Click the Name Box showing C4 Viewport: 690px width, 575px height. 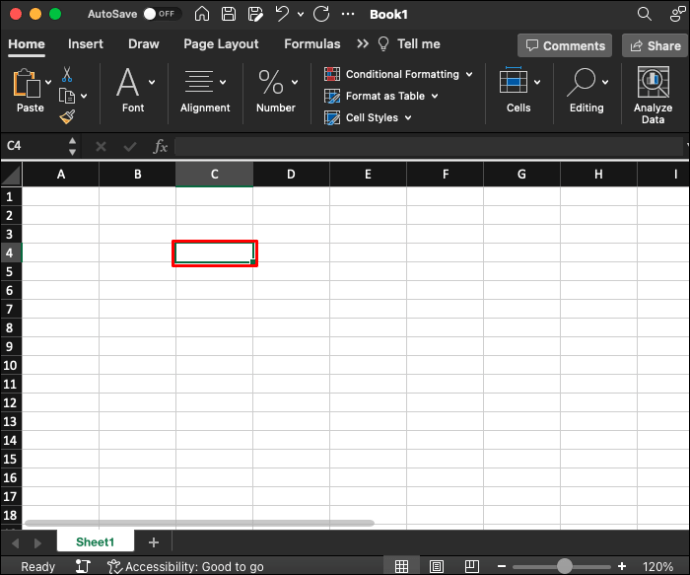34,146
